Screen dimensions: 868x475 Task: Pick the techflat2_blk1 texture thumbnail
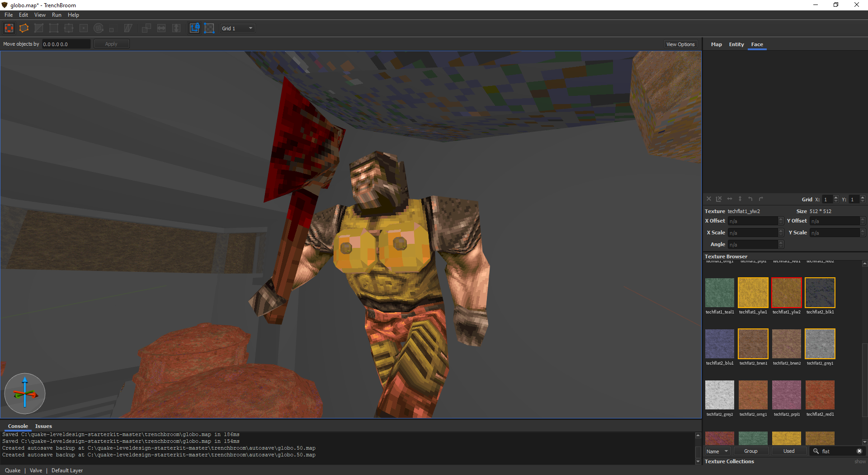click(820, 293)
